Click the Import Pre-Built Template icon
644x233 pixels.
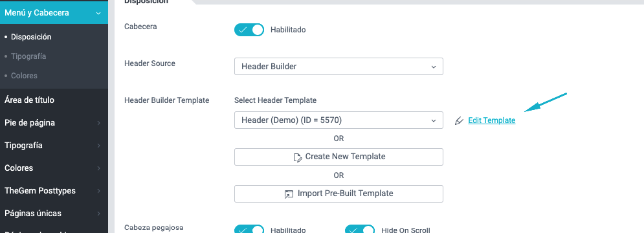click(x=289, y=194)
